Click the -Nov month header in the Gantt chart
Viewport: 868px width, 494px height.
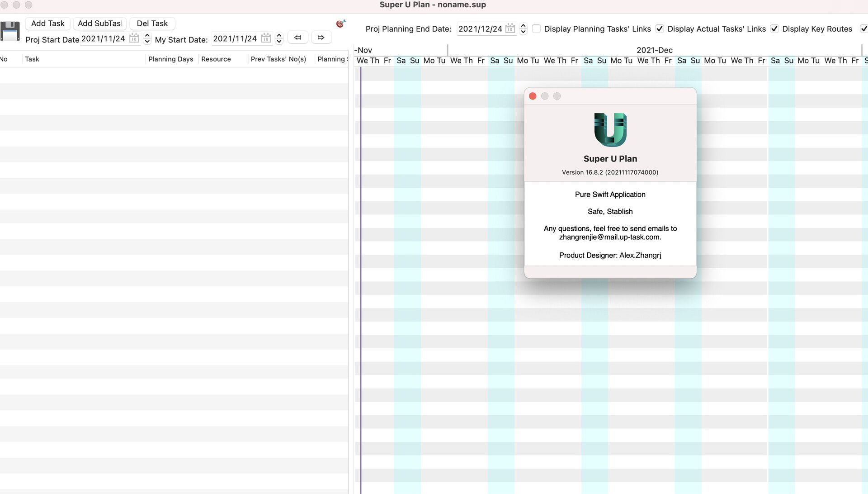point(363,50)
